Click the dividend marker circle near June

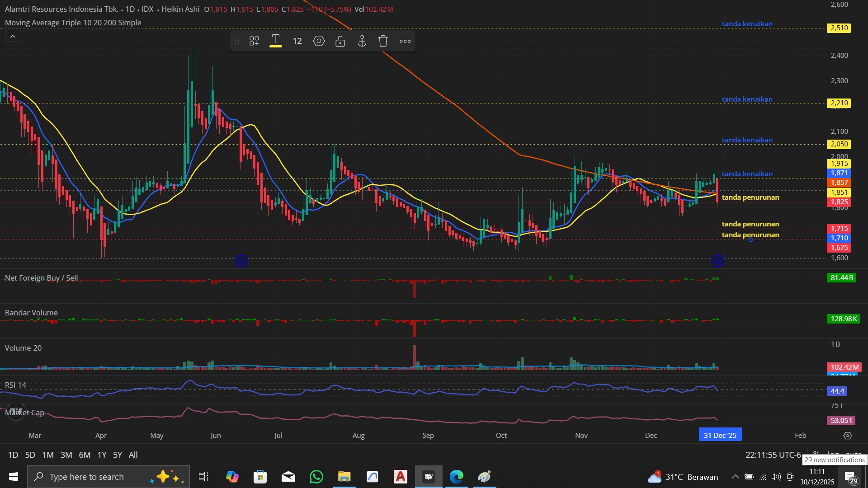[x=241, y=261]
